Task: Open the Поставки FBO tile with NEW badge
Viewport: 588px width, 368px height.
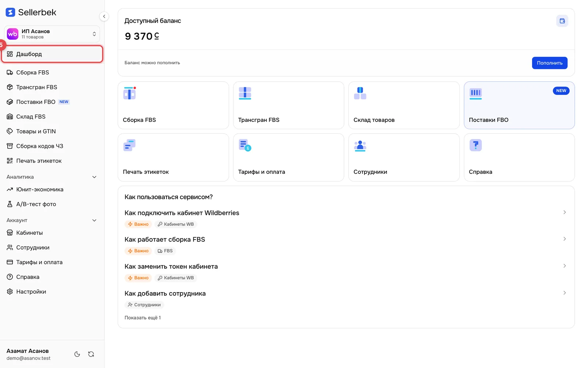Action: (x=519, y=105)
